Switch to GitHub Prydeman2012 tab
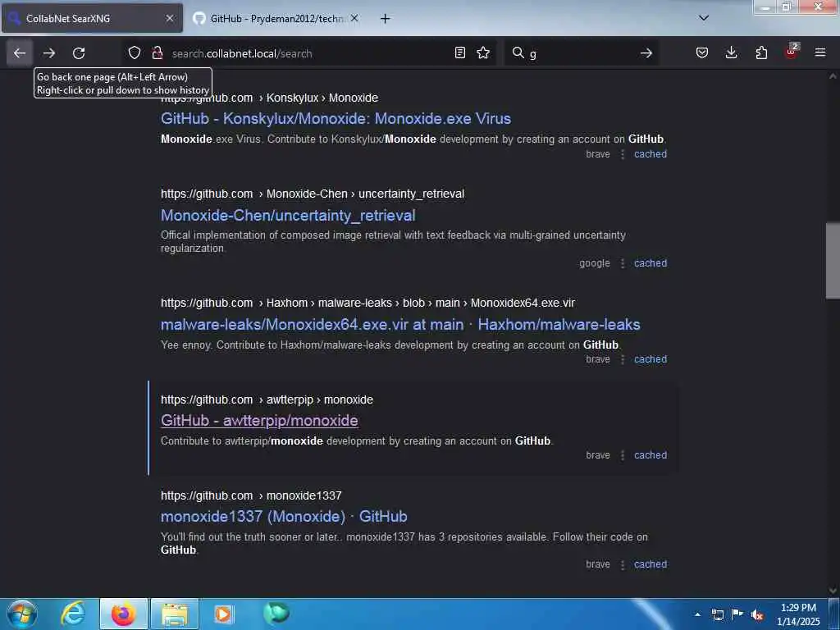The width and height of the screenshot is (840, 630). coord(276,19)
